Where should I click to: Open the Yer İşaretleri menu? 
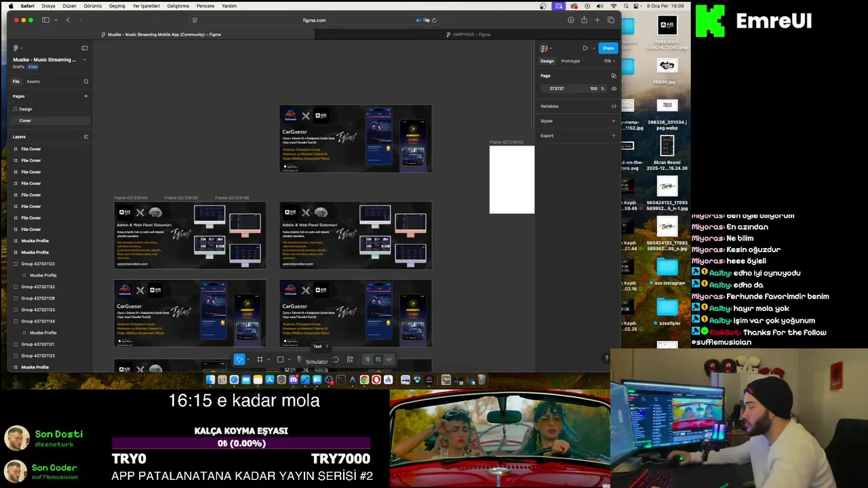pyautogui.click(x=146, y=5)
